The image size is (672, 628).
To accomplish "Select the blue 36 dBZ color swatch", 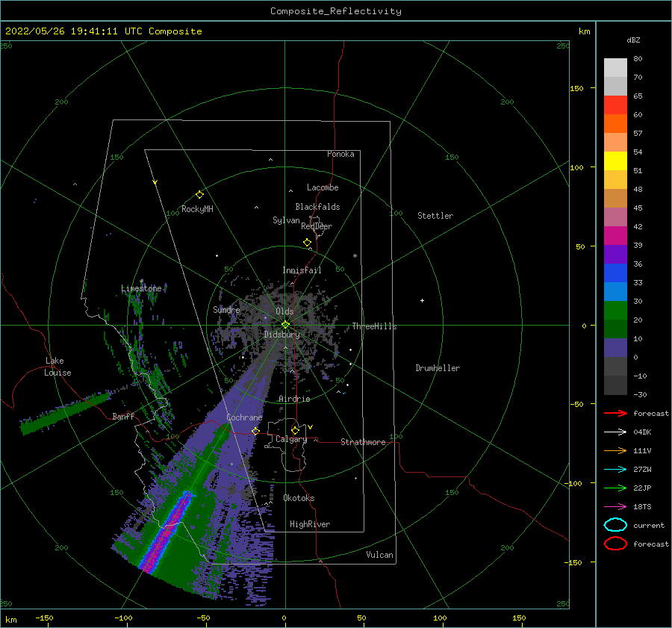I will (x=615, y=273).
